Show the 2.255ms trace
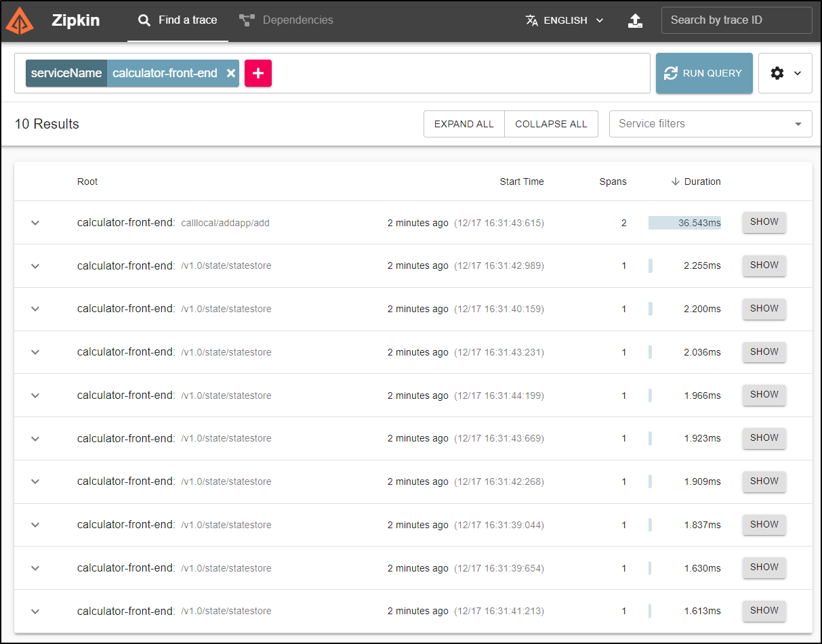This screenshot has width=822, height=644. (764, 265)
